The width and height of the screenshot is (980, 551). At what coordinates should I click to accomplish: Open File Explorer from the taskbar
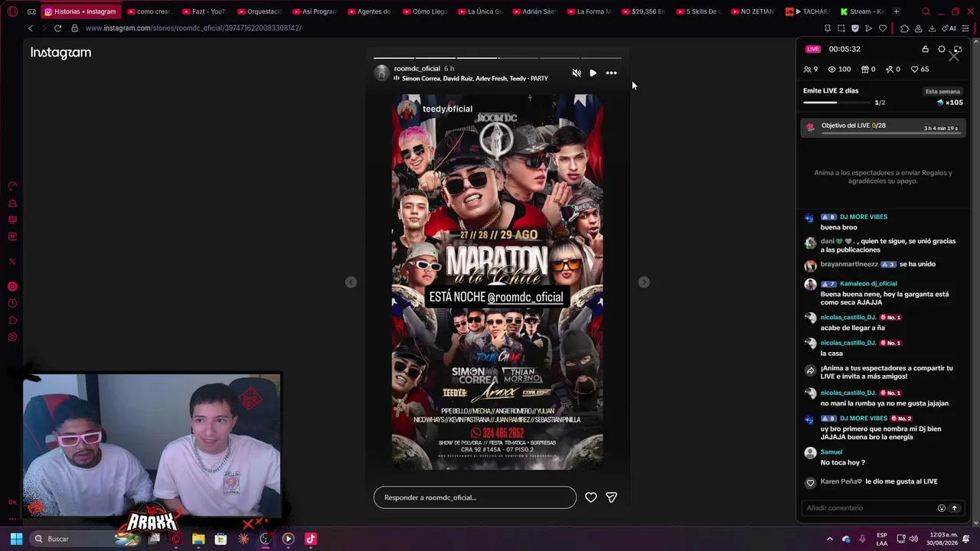(x=198, y=539)
